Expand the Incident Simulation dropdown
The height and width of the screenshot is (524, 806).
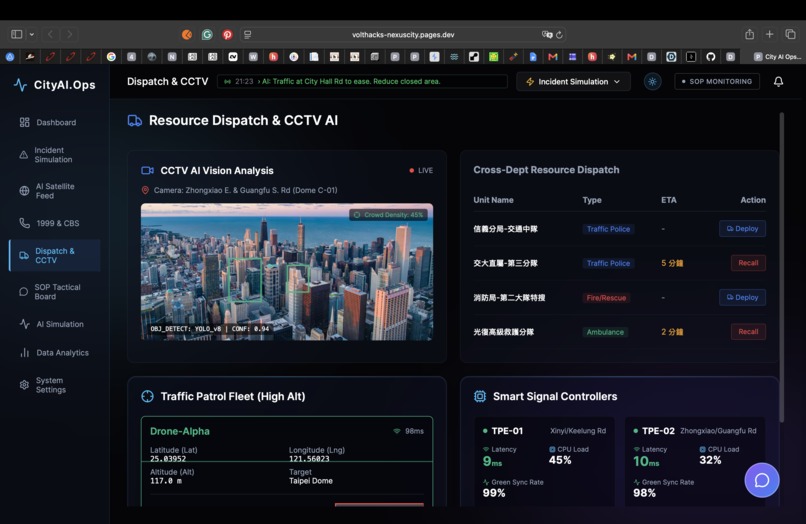[573, 82]
